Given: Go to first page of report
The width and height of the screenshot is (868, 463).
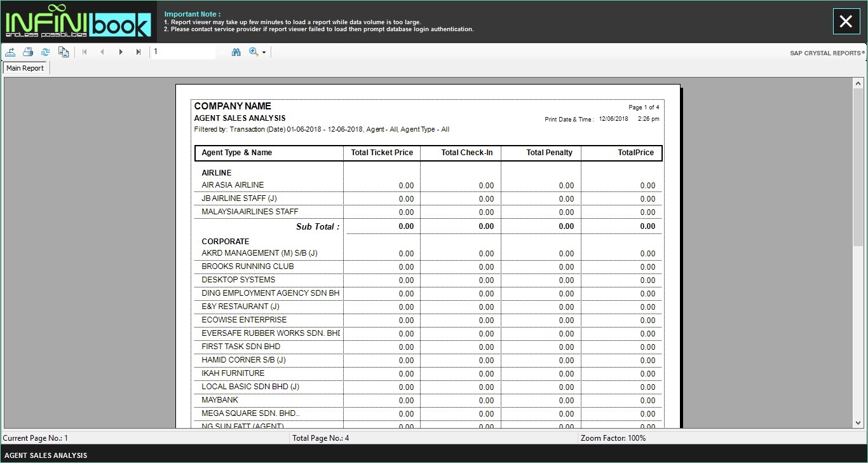Looking at the screenshot, I should point(85,52).
